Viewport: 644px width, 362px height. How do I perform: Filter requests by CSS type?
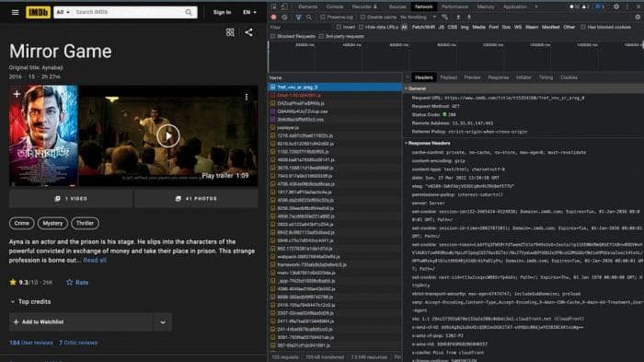453,27
